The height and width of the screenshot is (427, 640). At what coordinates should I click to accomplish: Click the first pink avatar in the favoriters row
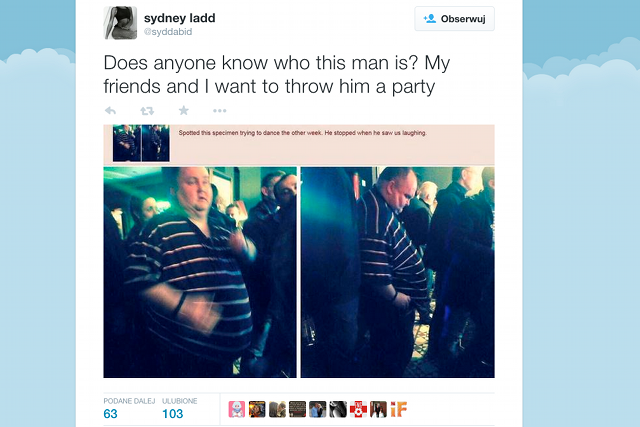pos(237,409)
